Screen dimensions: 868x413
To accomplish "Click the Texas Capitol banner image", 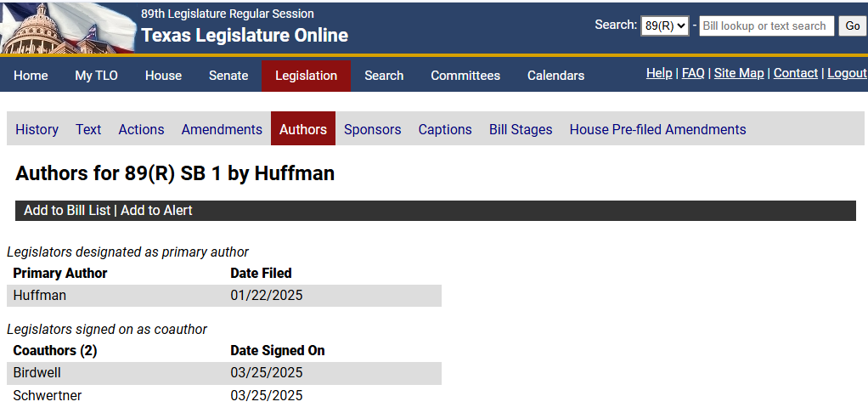I will click(68, 27).
